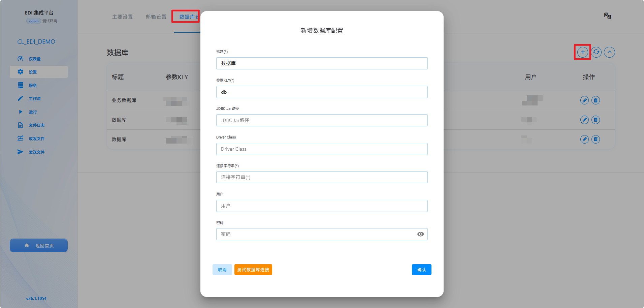Image resolution: width=644 pixels, height=308 pixels.
Task: Open 服务 in the sidebar menu
Action: click(33, 86)
